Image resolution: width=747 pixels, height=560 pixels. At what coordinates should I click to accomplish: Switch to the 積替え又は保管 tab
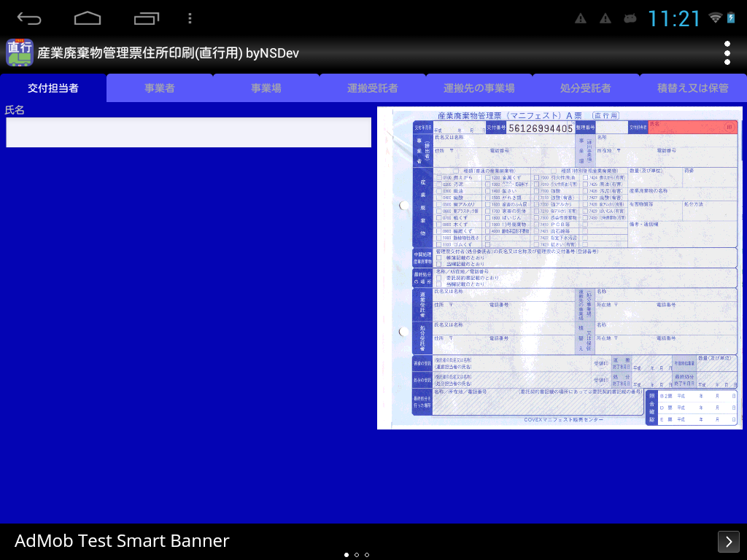[x=693, y=88]
